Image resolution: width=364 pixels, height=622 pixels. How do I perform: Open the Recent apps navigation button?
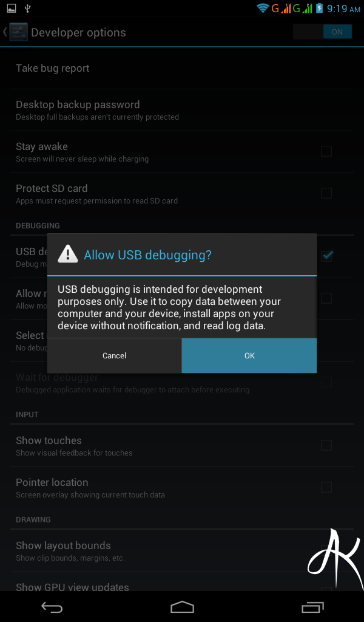click(312, 607)
